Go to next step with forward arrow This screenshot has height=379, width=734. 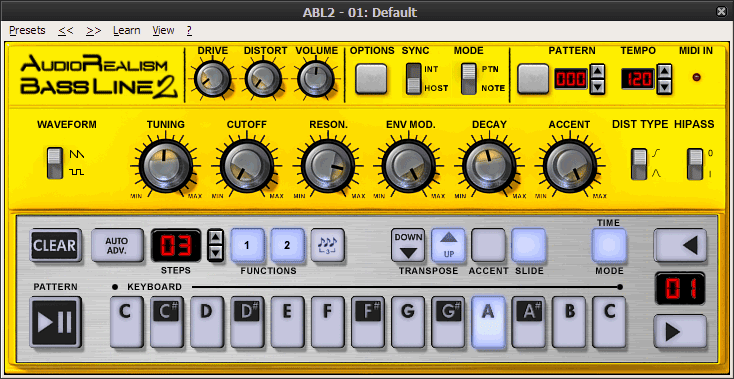coord(680,332)
